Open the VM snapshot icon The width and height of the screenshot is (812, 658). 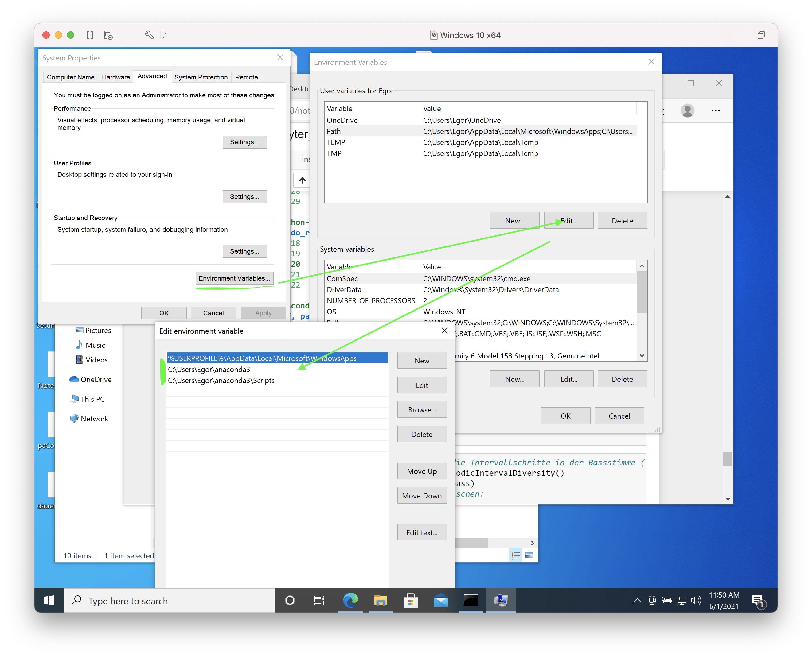click(x=108, y=35)
